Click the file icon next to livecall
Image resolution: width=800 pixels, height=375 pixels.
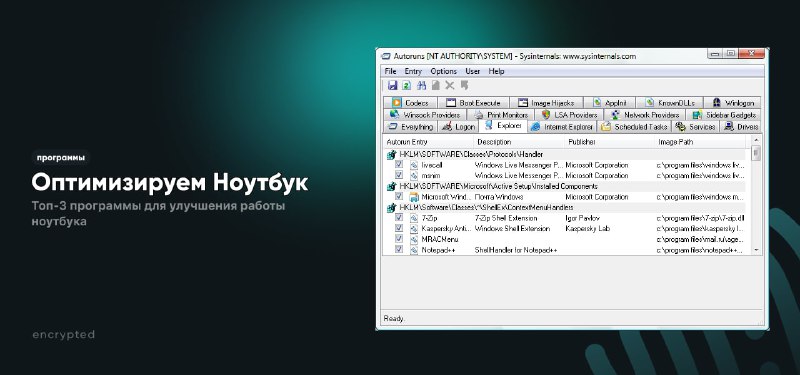414,165
